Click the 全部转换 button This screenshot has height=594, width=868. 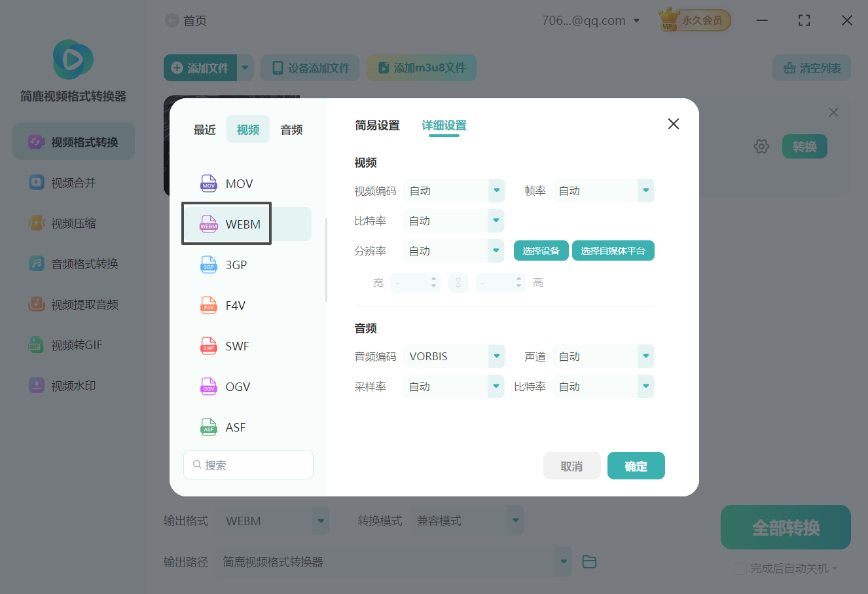point(785,527)
